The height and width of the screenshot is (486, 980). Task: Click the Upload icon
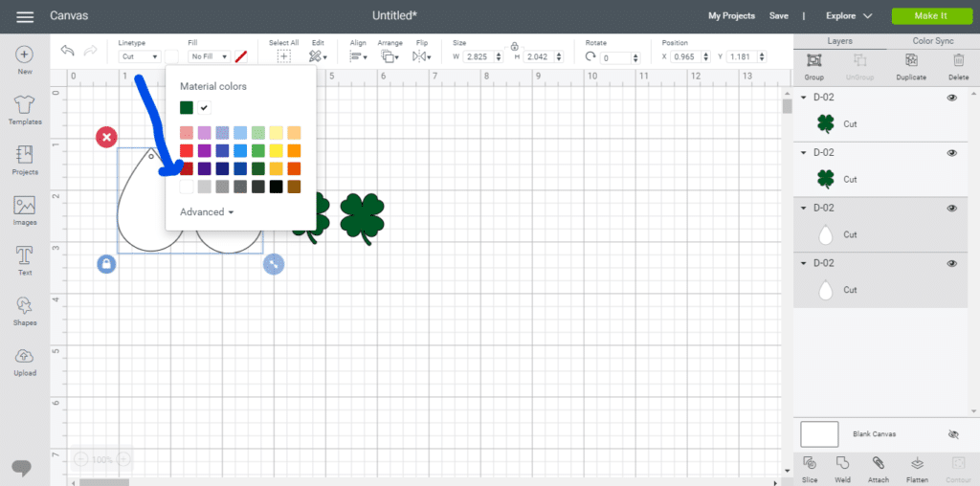pos(25,360)
